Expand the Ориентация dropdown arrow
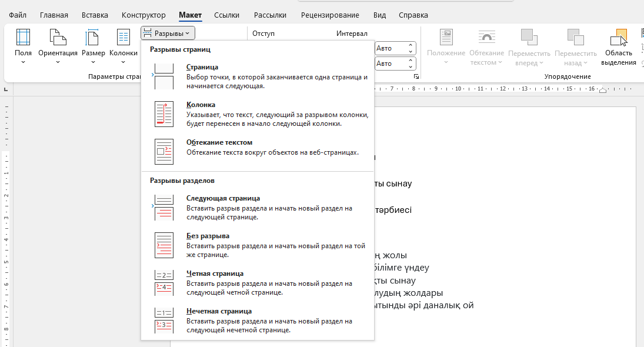 point(58,62)
